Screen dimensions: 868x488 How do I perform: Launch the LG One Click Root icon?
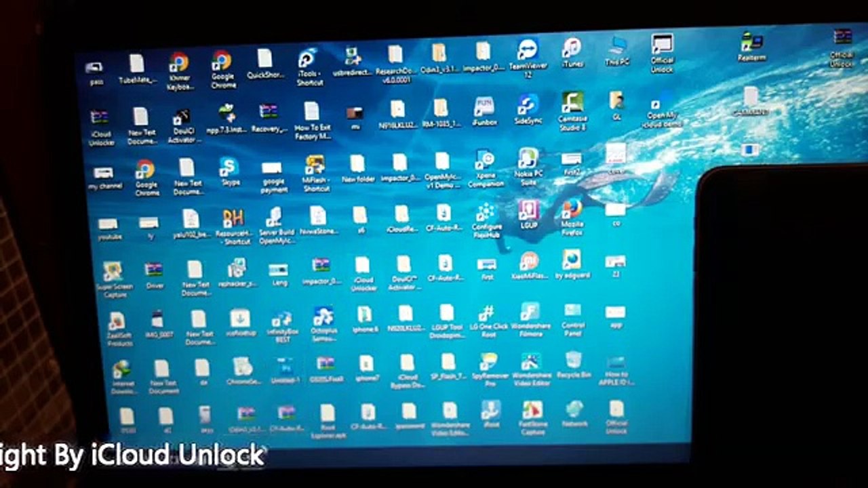(488, 321)
